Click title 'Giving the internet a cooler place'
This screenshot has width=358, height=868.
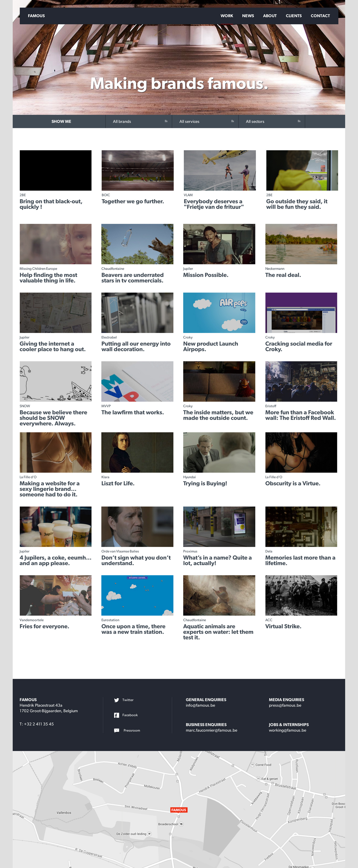pos(53,346)
